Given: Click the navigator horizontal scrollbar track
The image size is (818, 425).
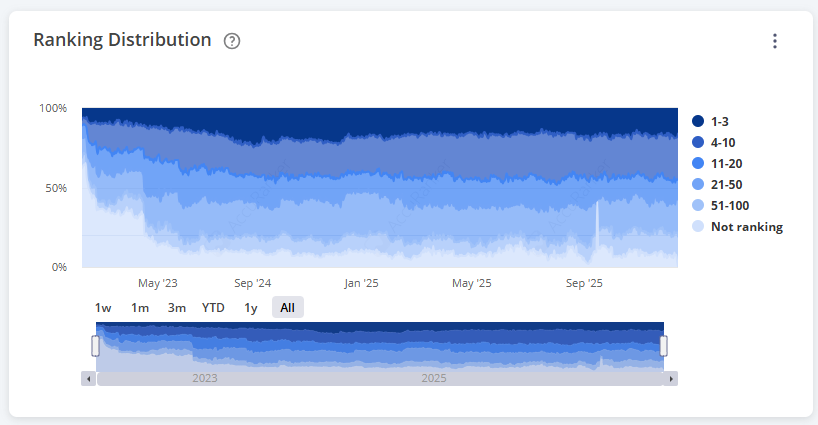Looking at the screenshot, I should coord(380,379).
